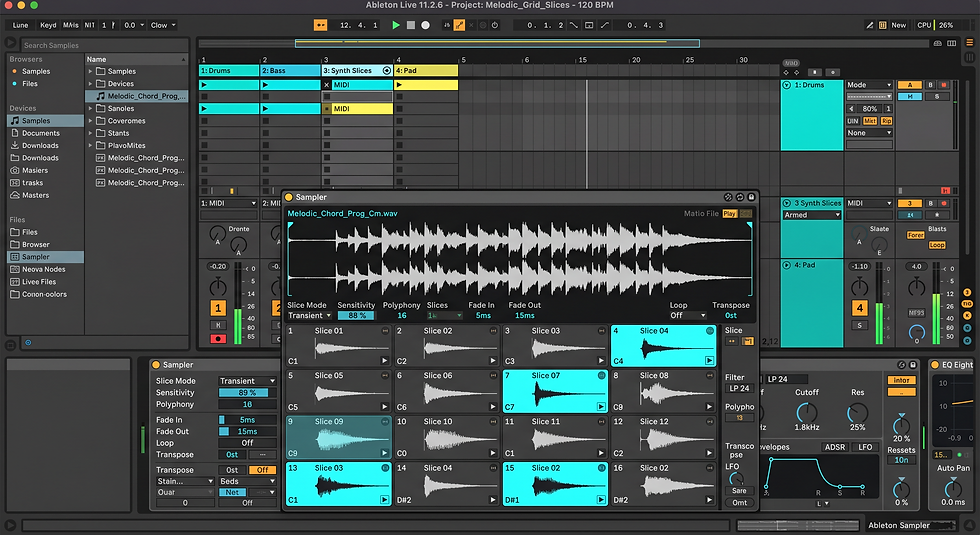Screen dimensions: 980x535
Task: Toggle the orange Draw Mode pencil button
Action: tap(459, 25)
